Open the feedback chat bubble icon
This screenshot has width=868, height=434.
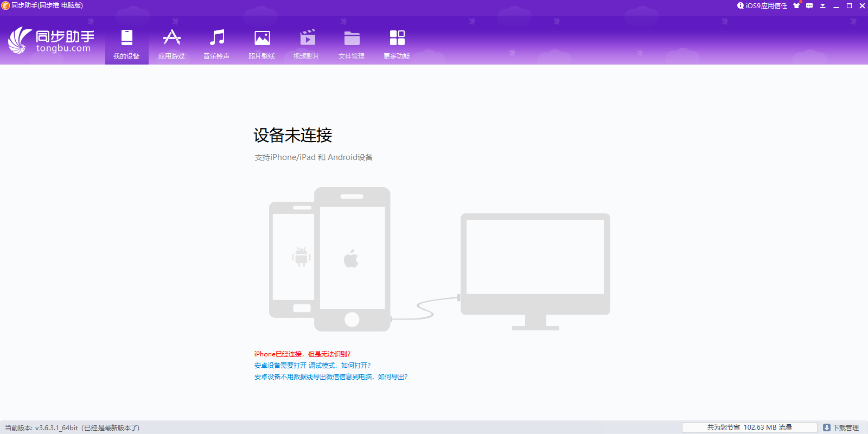[x=809, y=6]
